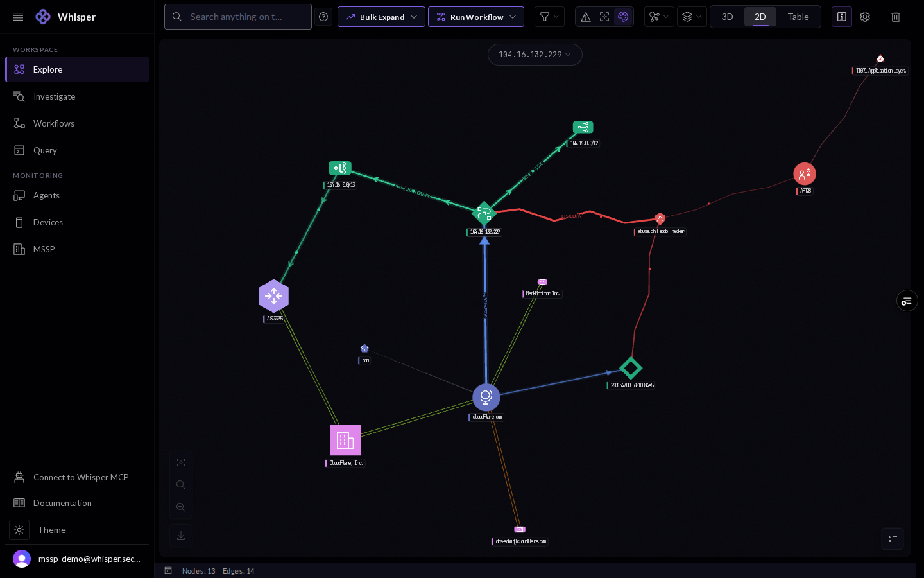
Task: Open the filter dropdown
Action: pos(549,17)
